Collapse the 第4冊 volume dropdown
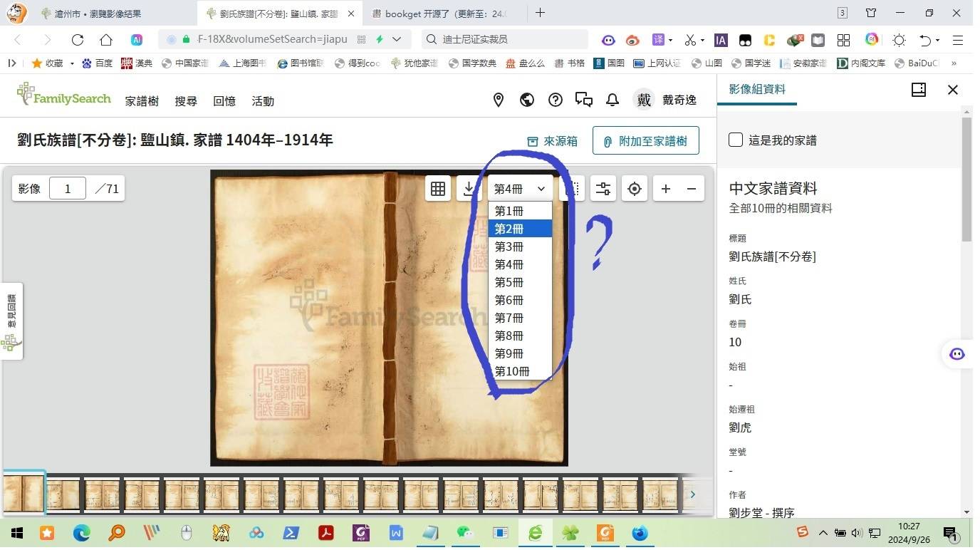Viewport: 980px width, 550px height. coord(520,189)
